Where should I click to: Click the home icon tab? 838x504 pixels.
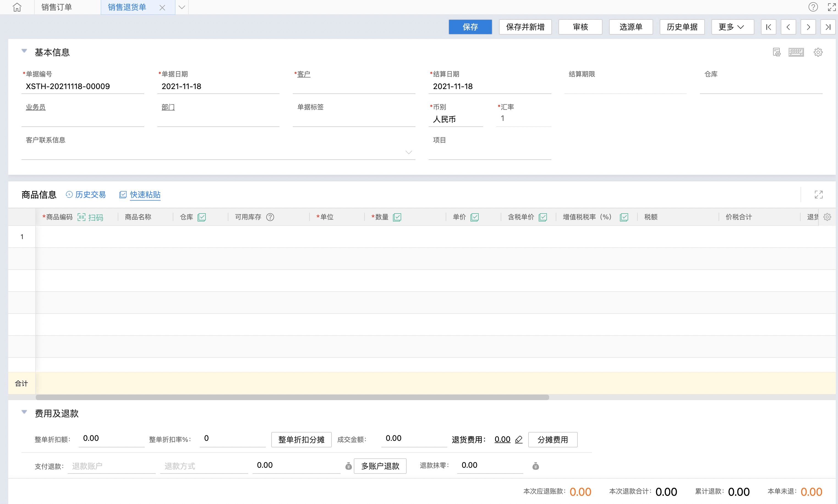(x=17, y=7)
